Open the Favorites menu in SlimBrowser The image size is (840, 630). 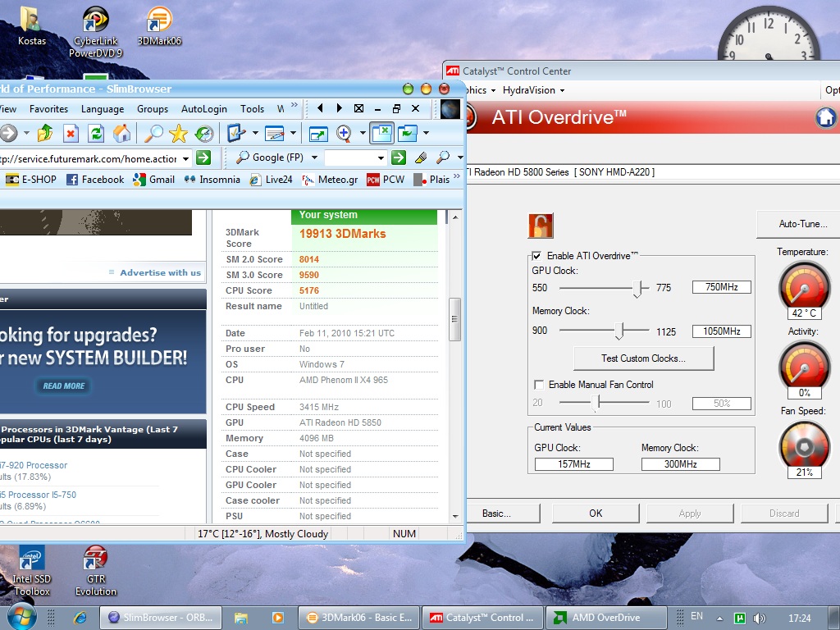coord(48,109)
